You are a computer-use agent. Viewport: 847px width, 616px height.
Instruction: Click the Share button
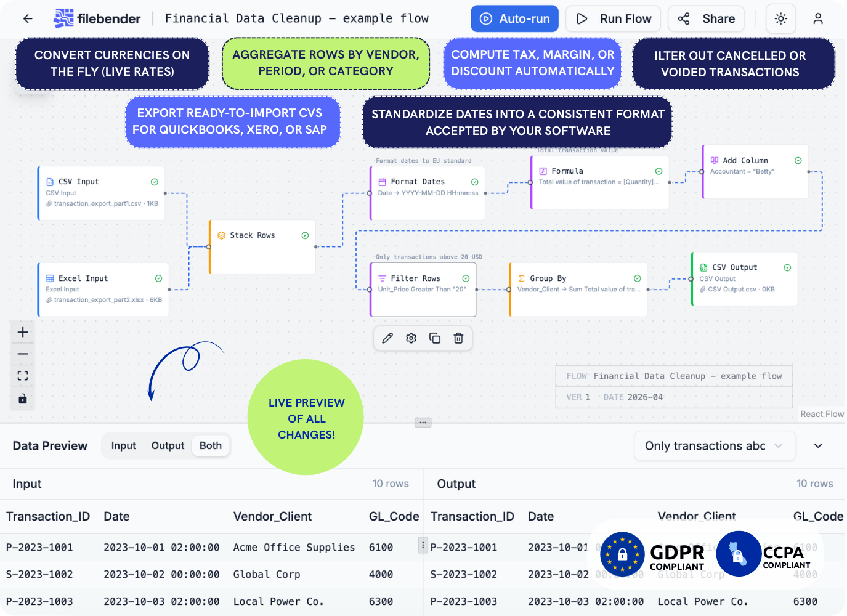click(x=706, y=18)
